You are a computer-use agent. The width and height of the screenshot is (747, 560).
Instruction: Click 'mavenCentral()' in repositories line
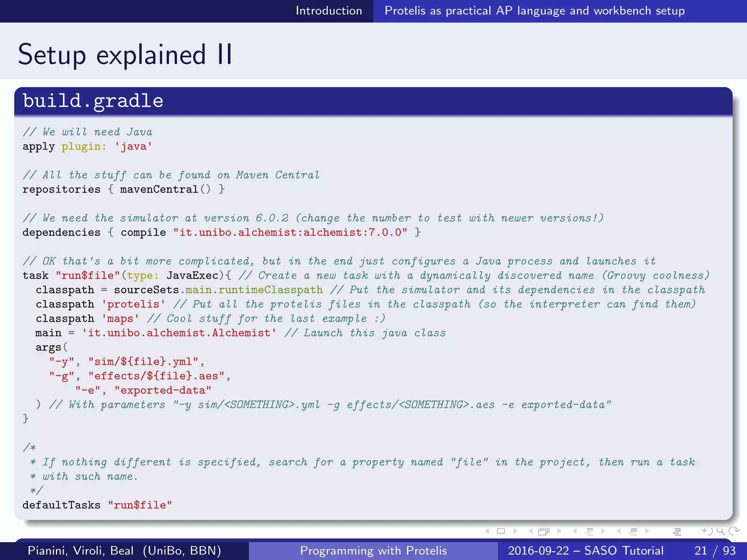[x=165, y=190]
